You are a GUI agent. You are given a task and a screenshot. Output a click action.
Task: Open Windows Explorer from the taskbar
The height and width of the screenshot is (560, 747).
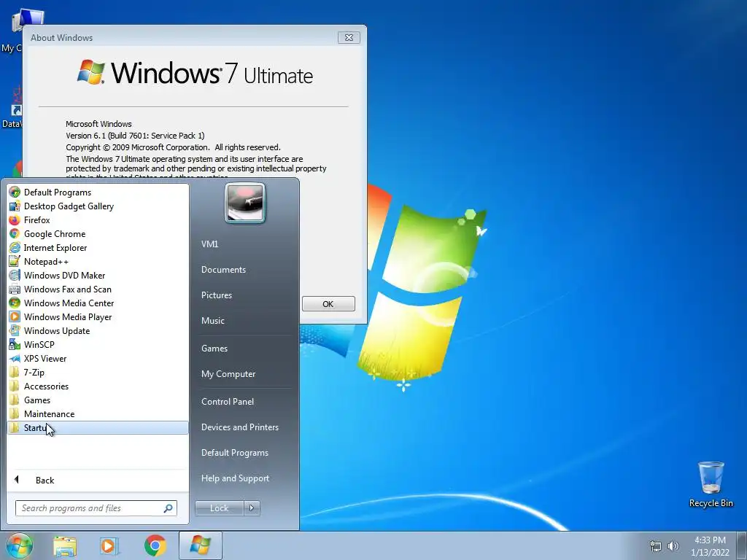(x=65, y=546)
